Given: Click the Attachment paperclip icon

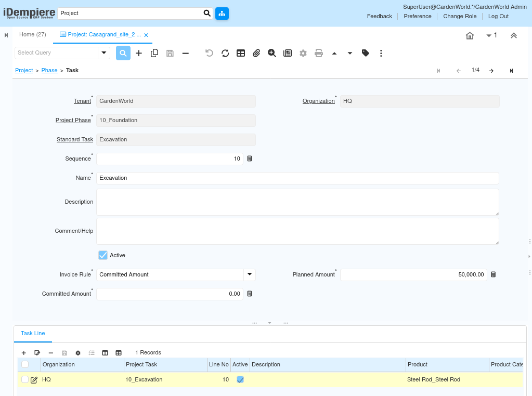Looking at the screenshot, I should point(256,53).
